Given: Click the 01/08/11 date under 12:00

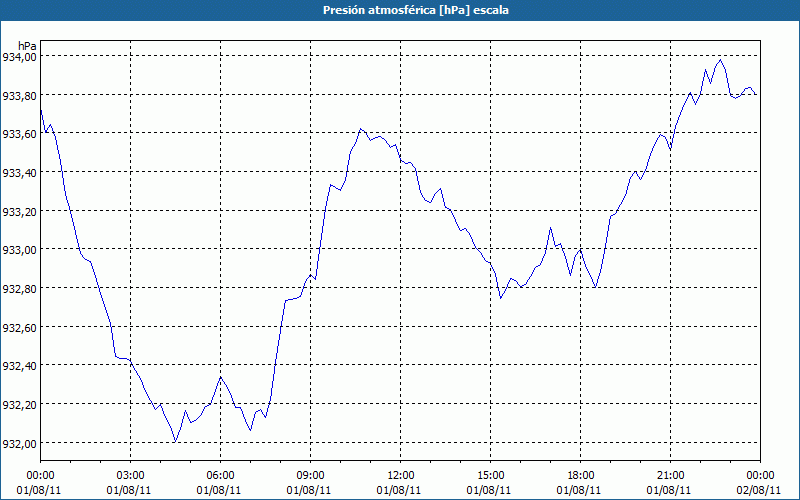Looking at the screenshot, I should (399, 490).
